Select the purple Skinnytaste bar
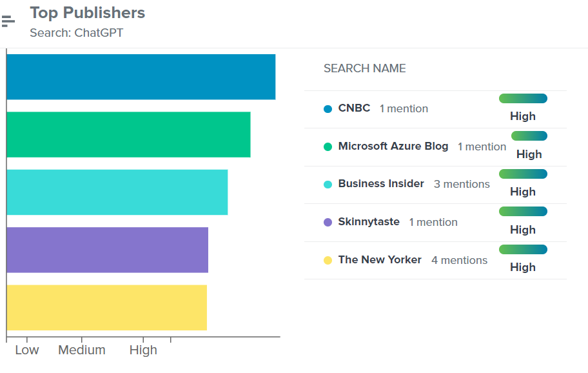This screenshot has width=588, height=373. click(107, 250)
